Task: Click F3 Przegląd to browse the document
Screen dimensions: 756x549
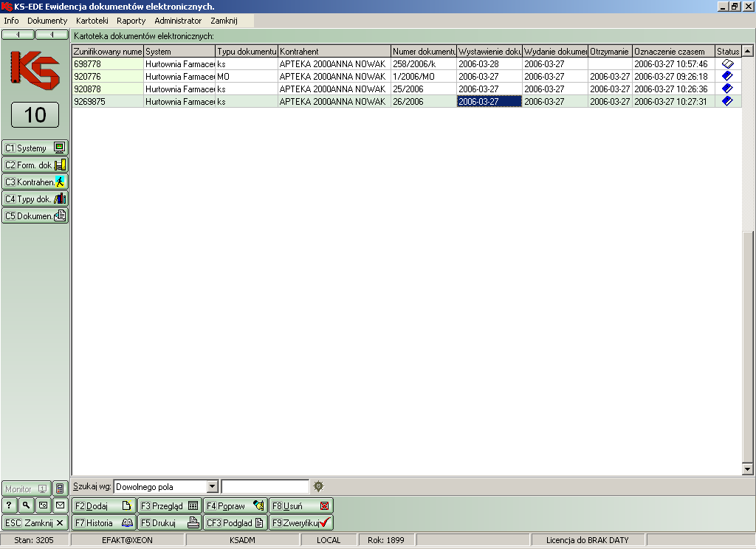Action: [x=170, y=505]
